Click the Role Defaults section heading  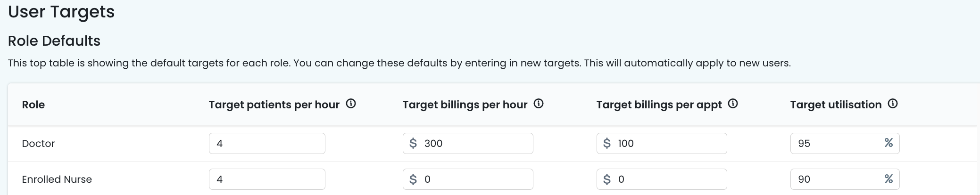[x=54, y=41]
